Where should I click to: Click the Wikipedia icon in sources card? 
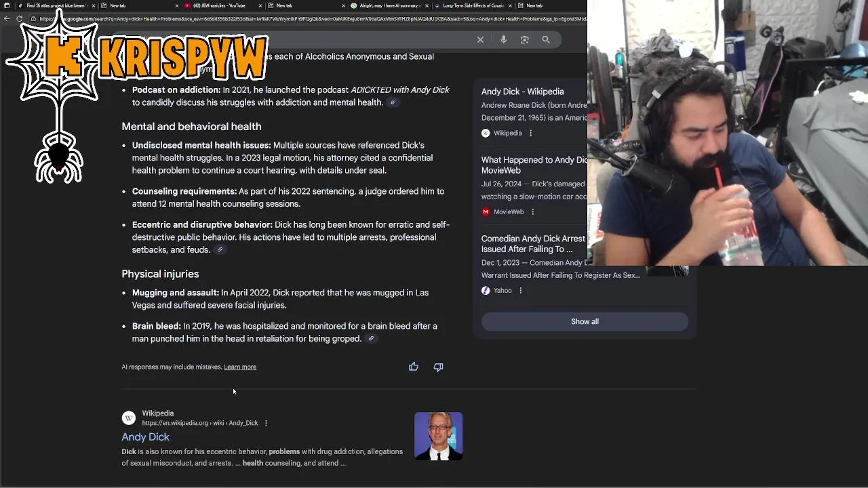coord(486,134)
